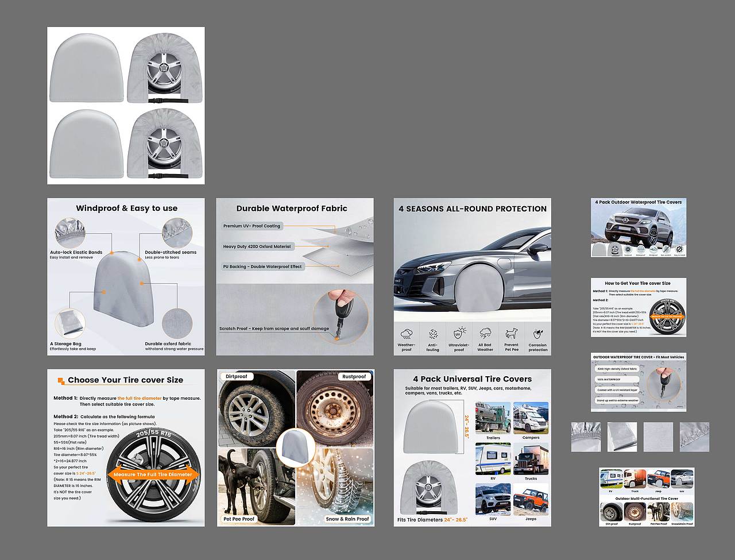Click 'Stand up well to extreme weather' pill in small thumbnail
Image resolution: width=735 pixels, height=560 pixels.
[617, 400]
